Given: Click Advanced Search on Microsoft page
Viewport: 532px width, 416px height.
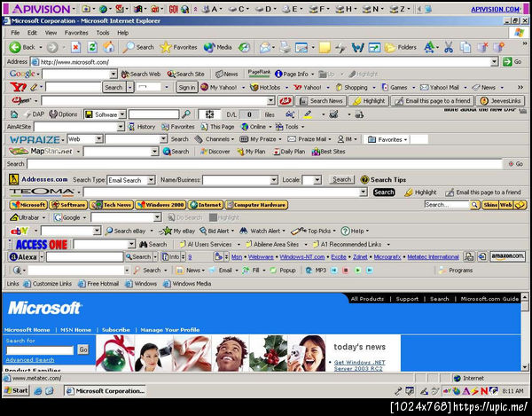Looking at the screenshot, I should (x=30, y=360).
